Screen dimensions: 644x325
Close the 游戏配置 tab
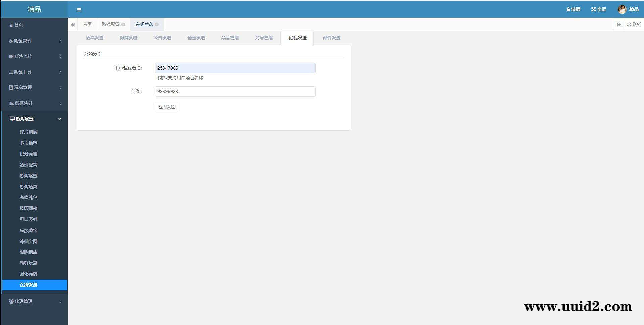[x=123, y=24]
